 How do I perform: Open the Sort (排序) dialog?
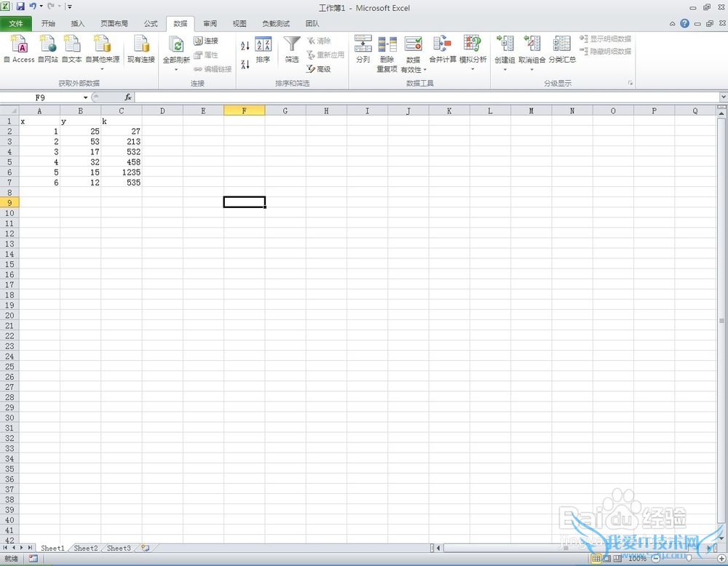(x=264, y=49)
